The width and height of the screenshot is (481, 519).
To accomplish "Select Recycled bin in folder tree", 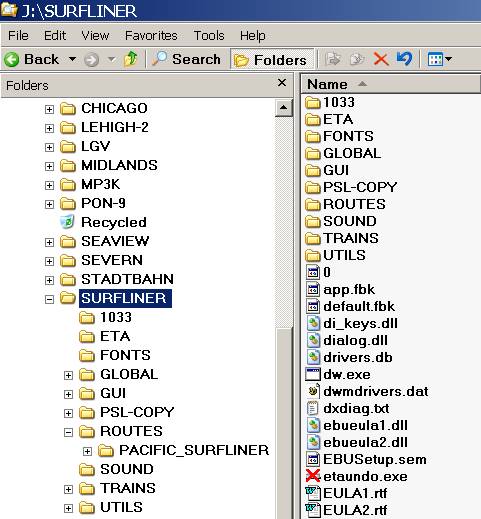I will [x=104, y=222].
